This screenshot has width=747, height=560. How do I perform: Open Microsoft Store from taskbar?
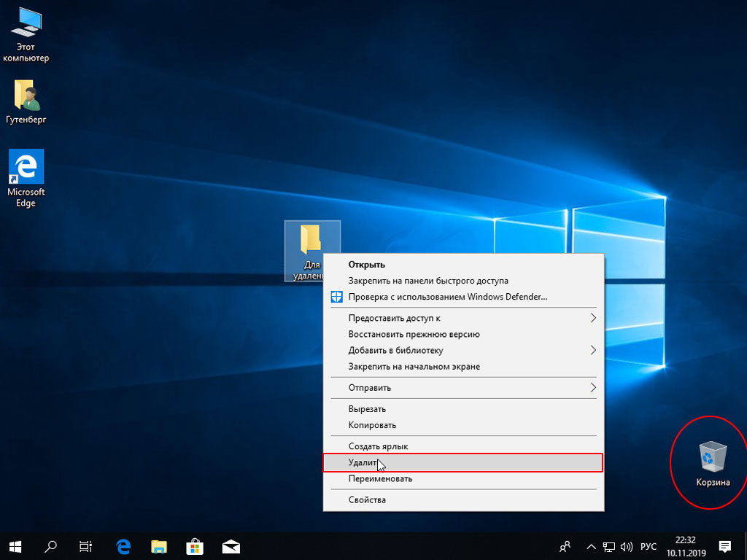[195, 546]
